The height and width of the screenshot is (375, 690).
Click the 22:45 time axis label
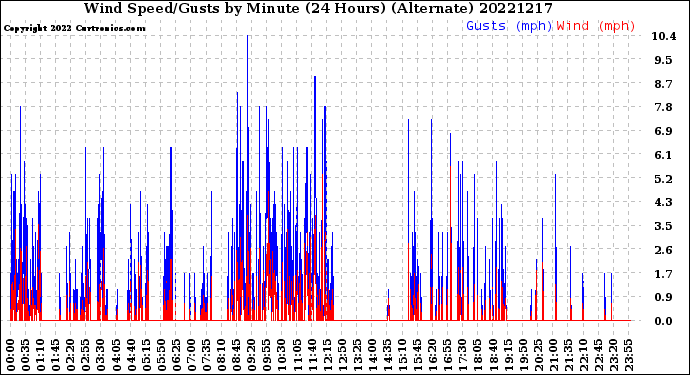tap(599, 355)
